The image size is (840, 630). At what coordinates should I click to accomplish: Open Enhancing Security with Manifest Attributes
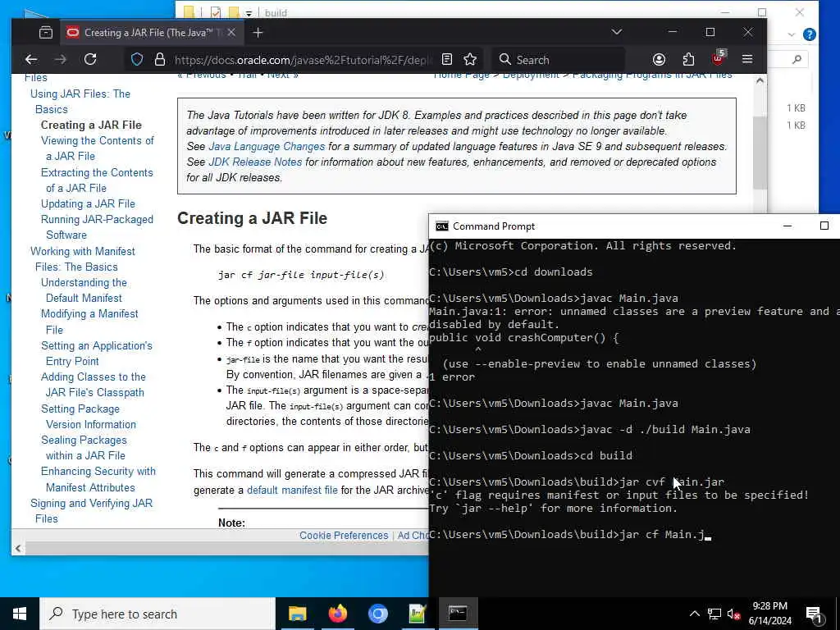point(98,479)
